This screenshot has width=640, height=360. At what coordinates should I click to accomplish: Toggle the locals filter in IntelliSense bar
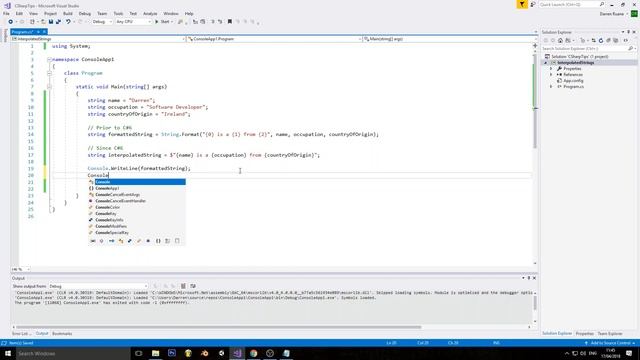pos(93,241)
